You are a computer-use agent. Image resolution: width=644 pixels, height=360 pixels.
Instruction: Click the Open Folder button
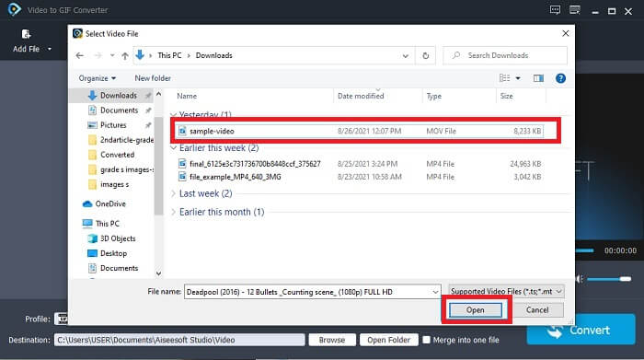coord(388,340)
